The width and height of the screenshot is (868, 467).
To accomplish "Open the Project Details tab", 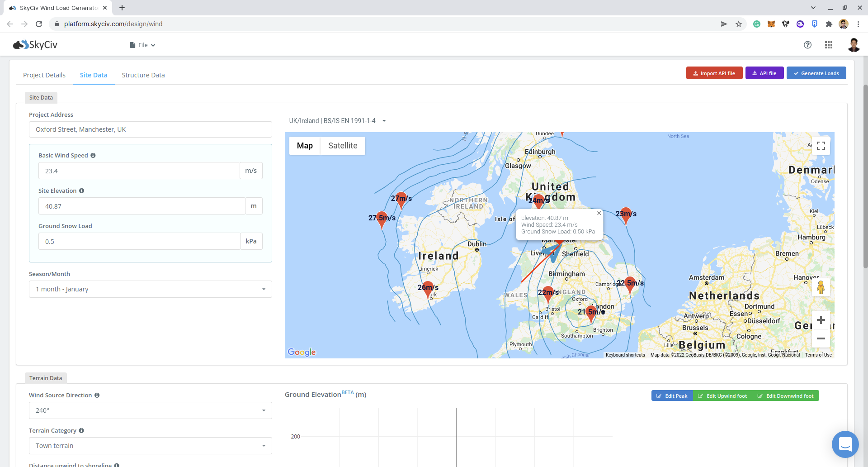I will (44, 75).
